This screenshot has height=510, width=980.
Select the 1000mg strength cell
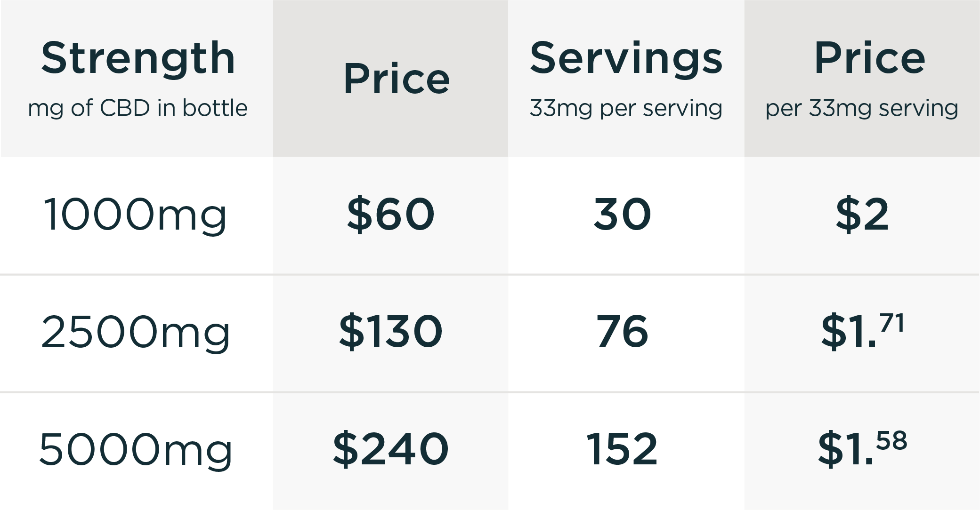pyautogui.click(x=135, y=215)
